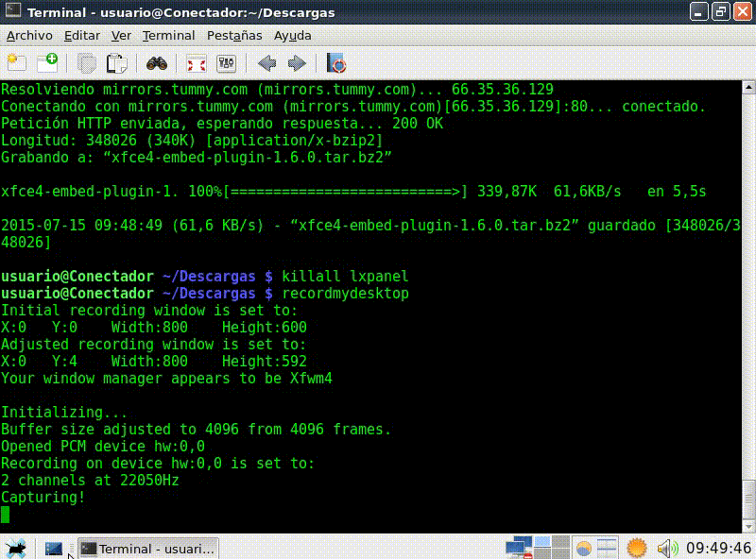Expand the Ver menu
Viewport: 756px width, 559px height.
121,35
